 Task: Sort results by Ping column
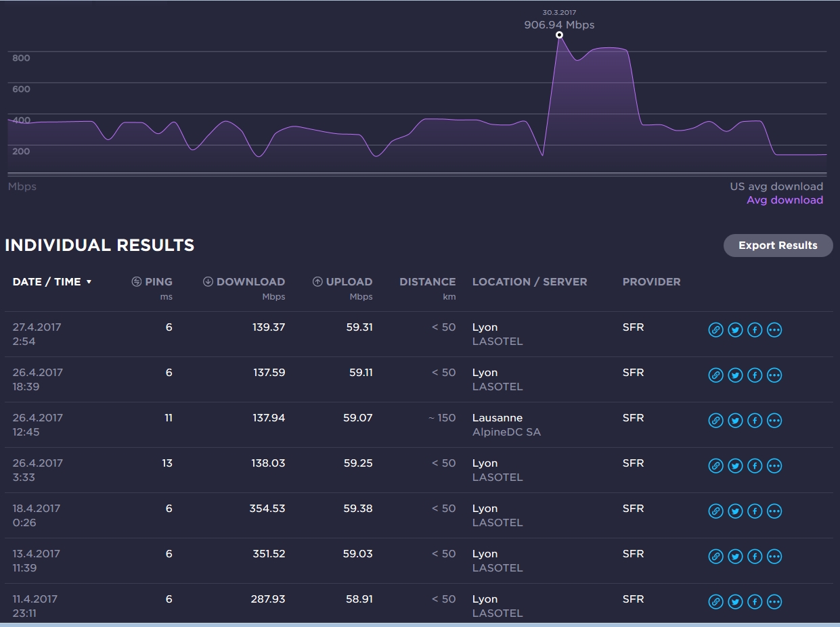coord(152,282)
